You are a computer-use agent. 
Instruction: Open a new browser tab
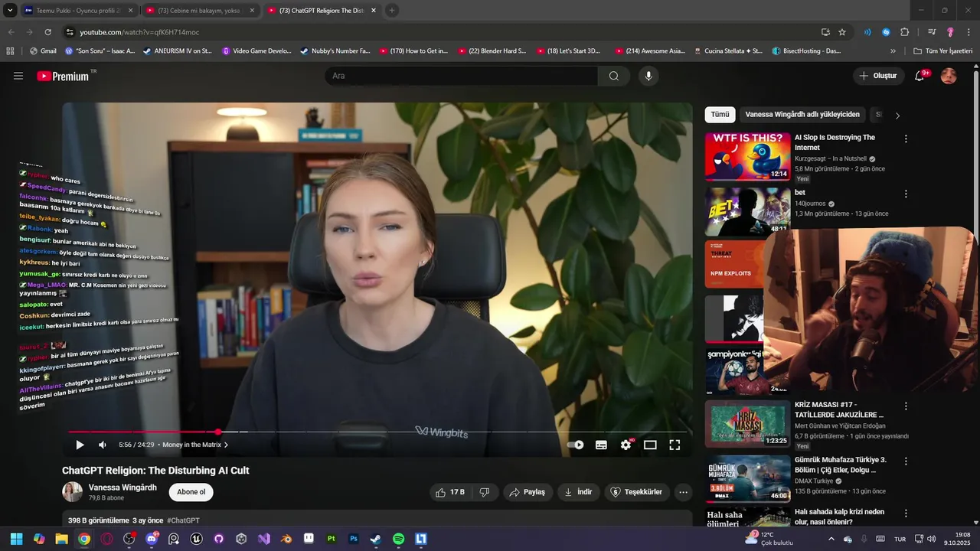tap(392, 11)
